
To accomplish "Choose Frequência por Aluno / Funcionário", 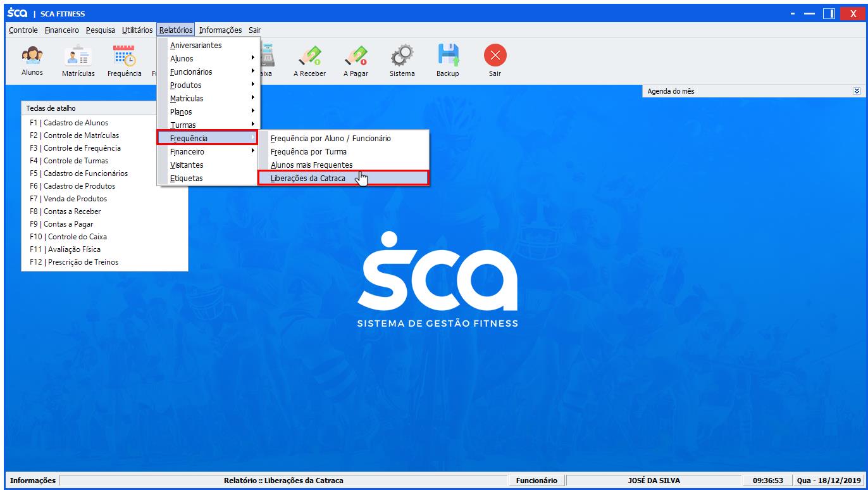I will (344, 138).
